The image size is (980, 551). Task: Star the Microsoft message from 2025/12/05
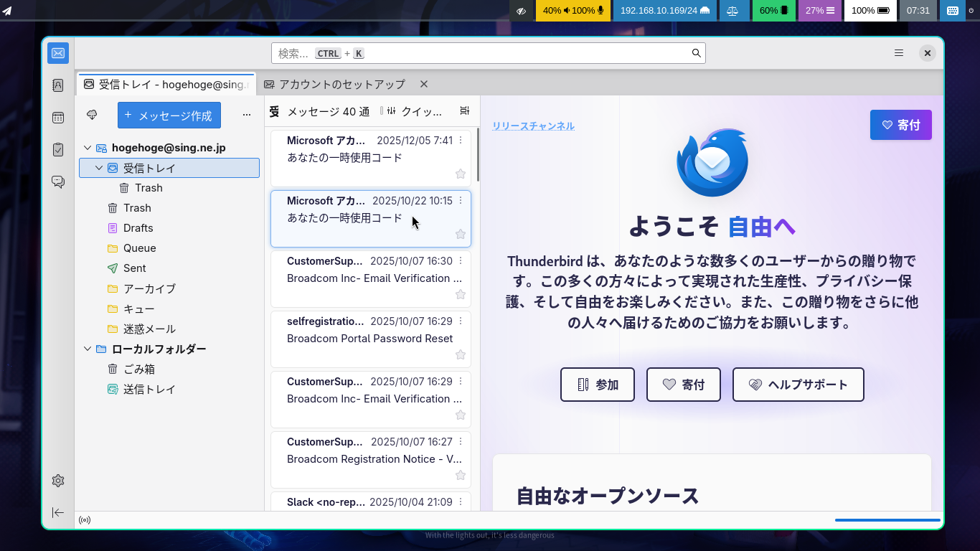tap(461, 174)
